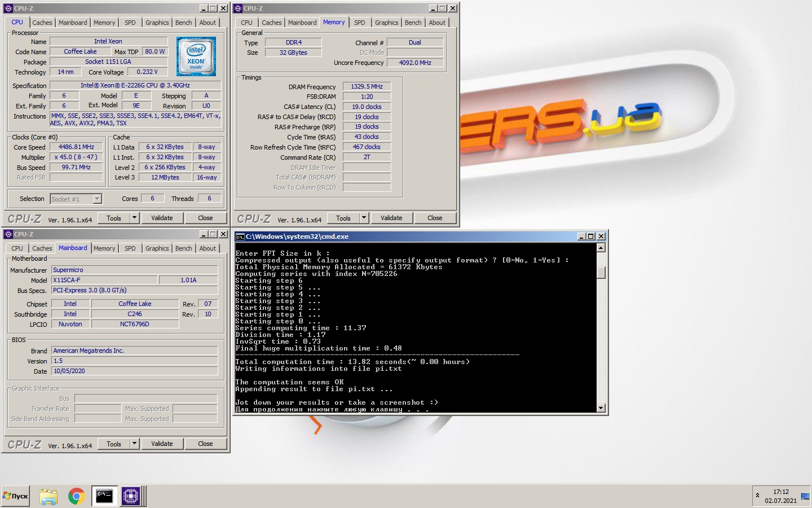
Task: Open About tab in Mainboard window
Action: click(x=208, y=248)
